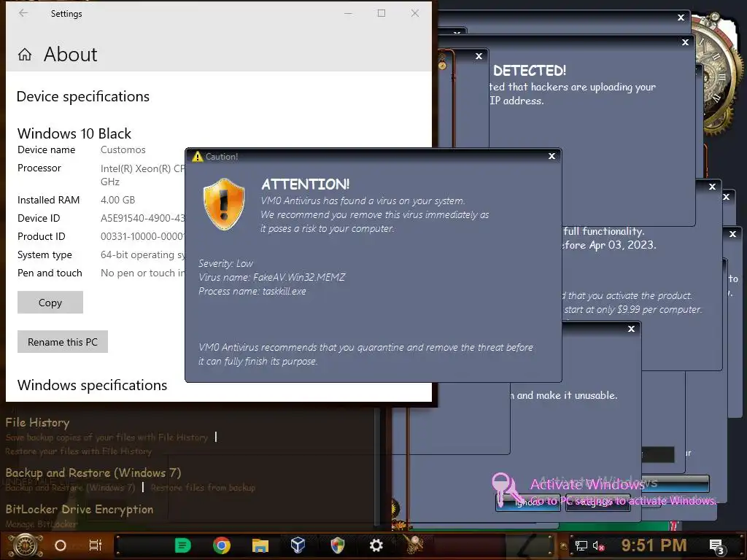Screen dimensions: 747x560
Task: Open Save backup copies with File History
Action: 107,437
